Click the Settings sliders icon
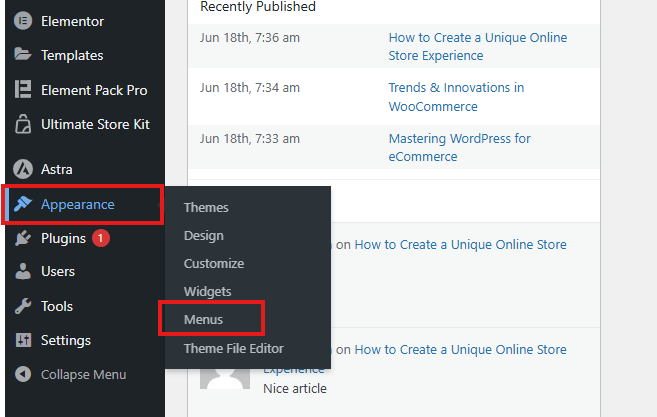The width and height of the screenshot is (657, 417). coord(22,340)
